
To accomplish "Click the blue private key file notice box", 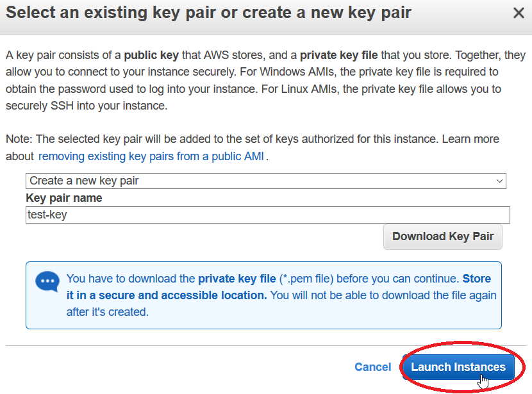I will coord(263,295).
